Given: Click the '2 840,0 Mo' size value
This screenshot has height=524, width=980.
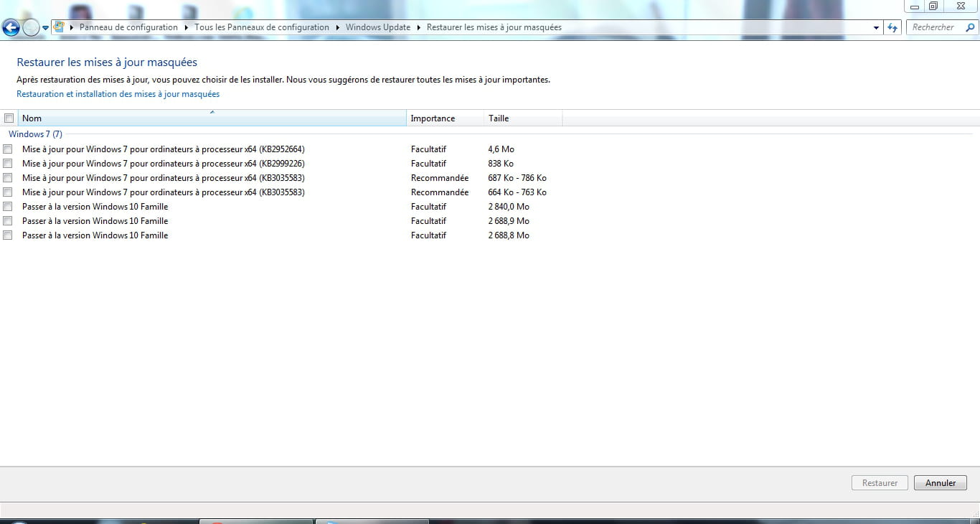Looking at the screenshot, I should click(x=509, y=207).
